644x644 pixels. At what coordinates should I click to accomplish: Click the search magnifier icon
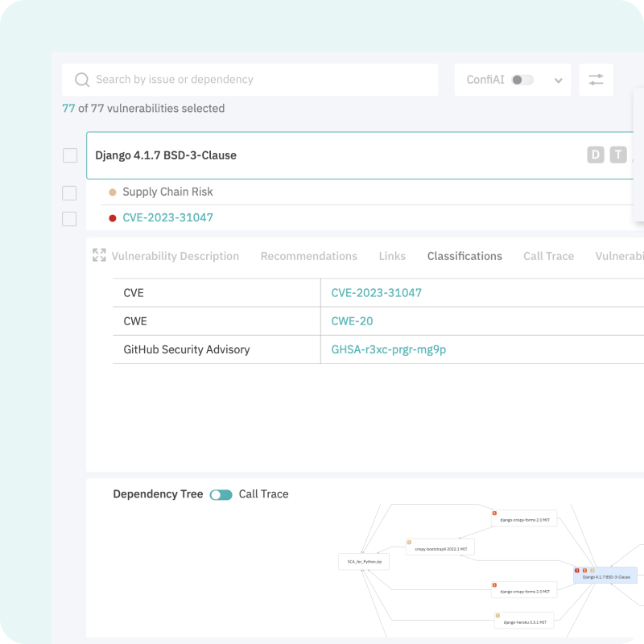tap(82, 80)
